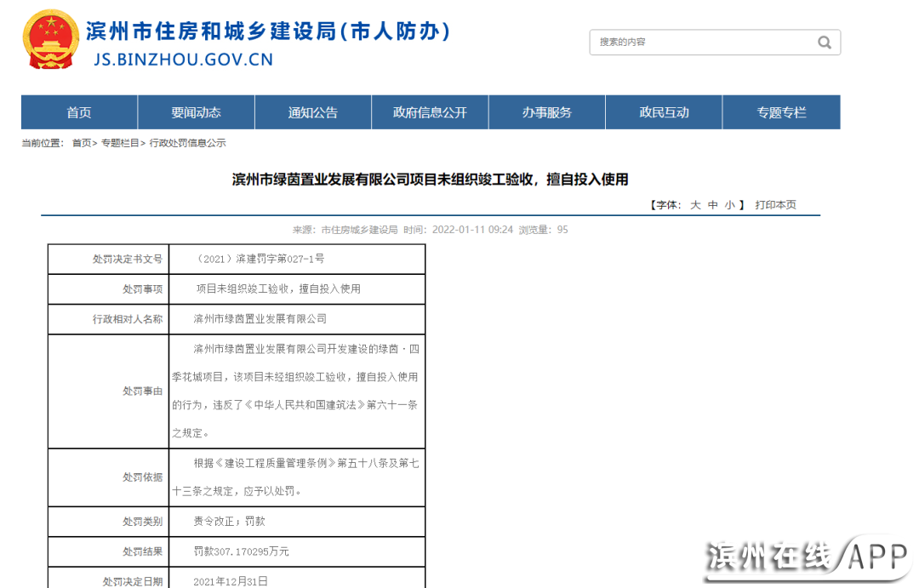Type in the 搜索的内容 search box
The image size is (919, 588).
[702, 43]
